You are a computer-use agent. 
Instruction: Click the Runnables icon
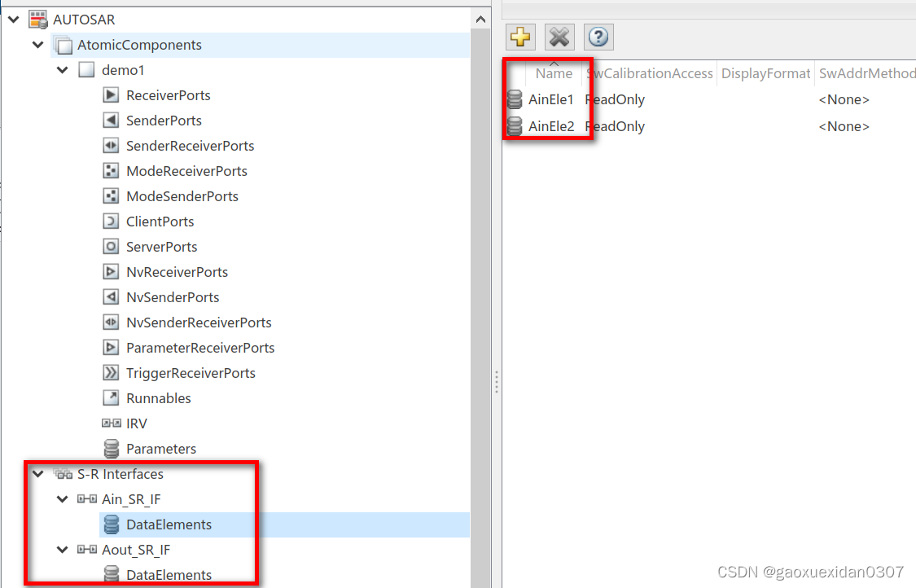coord(111,398)
